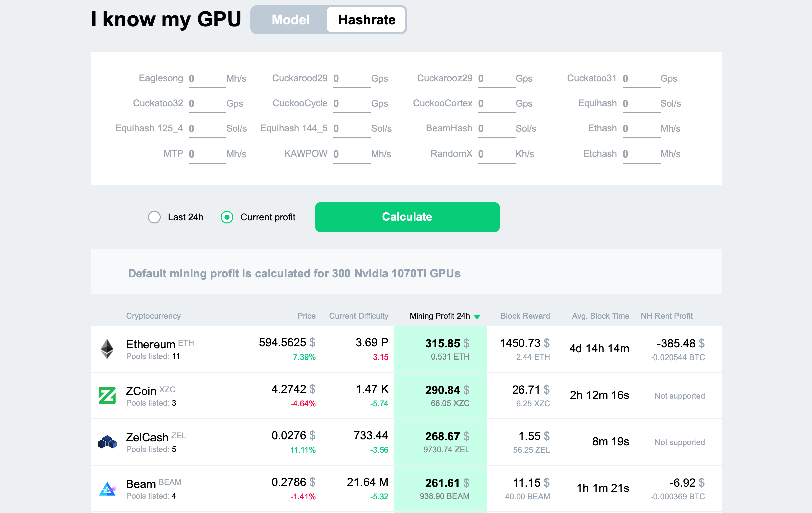Screen dimensions: 812x513
Task: Click the Calculate green button
Action: coord(407,217)
